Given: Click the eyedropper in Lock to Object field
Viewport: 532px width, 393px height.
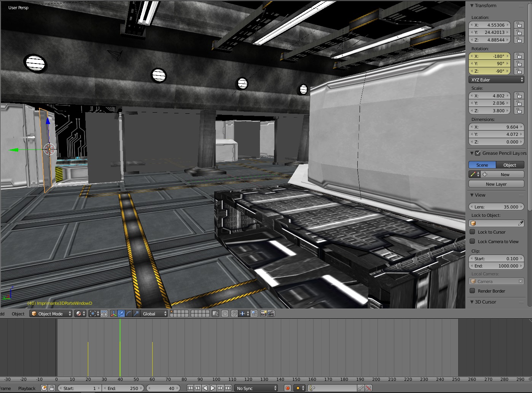Looking at the screenshot, I should point(521,223).
